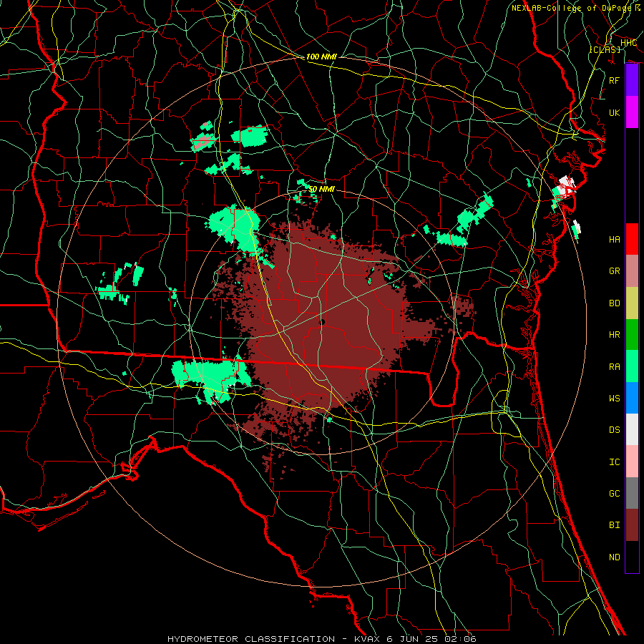The width and height of the screenshot is (644, 644).
Task: Click the '50 NMI' range ring label
Action: [321, 189]
